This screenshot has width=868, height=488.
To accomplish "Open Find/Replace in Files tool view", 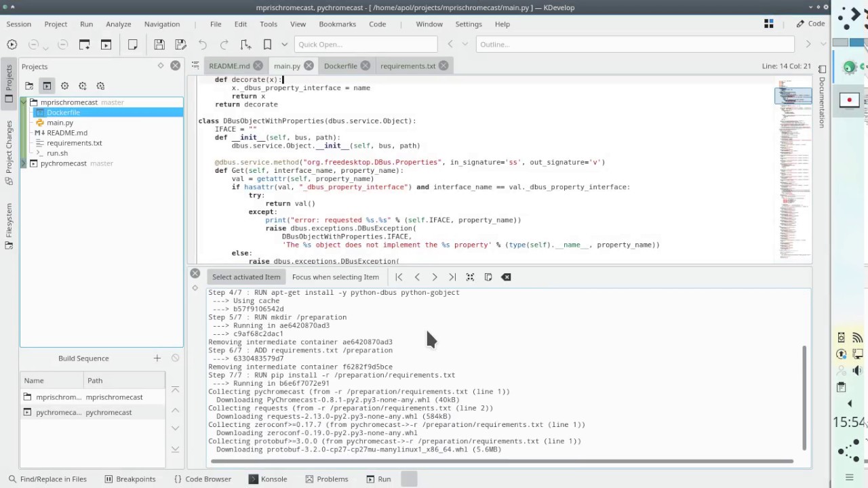I will (x=47, y=479).
